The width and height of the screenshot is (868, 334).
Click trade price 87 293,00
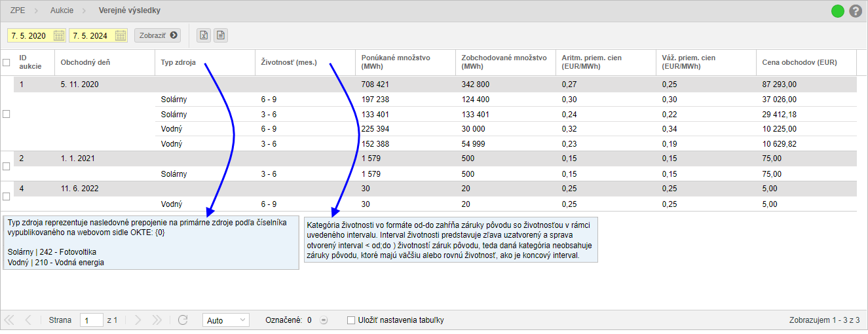(x=780, y=84)
